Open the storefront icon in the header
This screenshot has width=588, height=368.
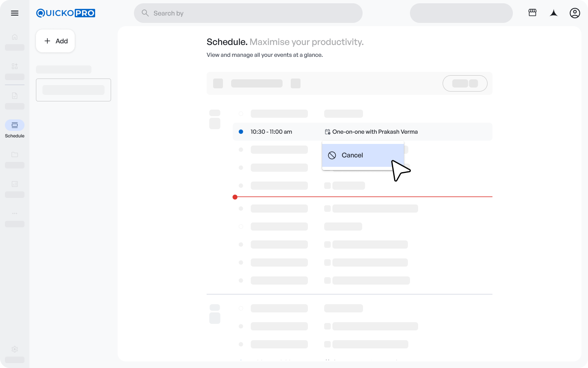[532, 13]
